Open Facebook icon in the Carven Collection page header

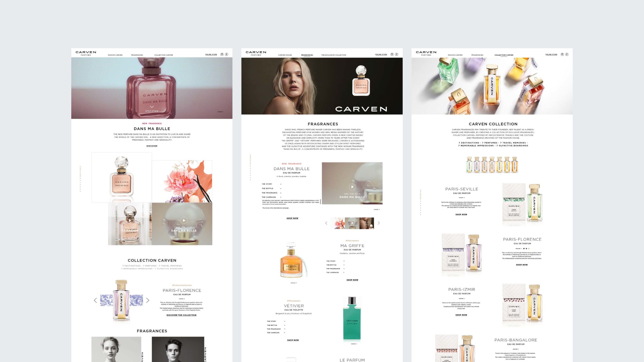click(x=567, y=54)
